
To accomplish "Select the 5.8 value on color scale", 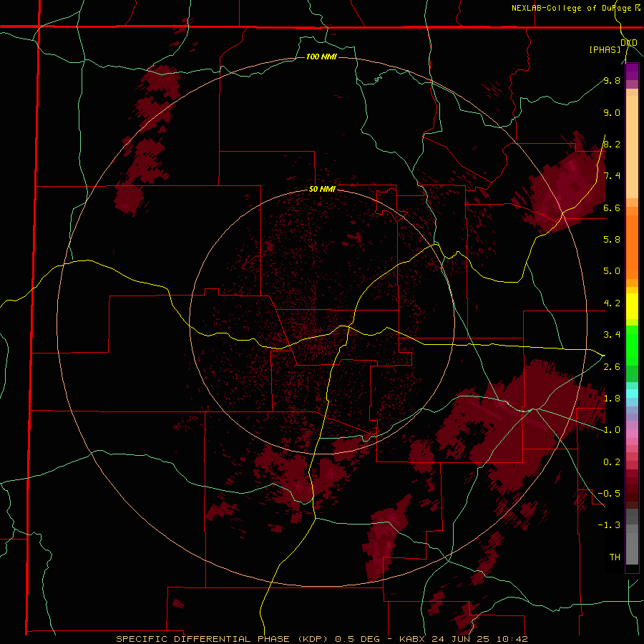I will click(612, 239).
